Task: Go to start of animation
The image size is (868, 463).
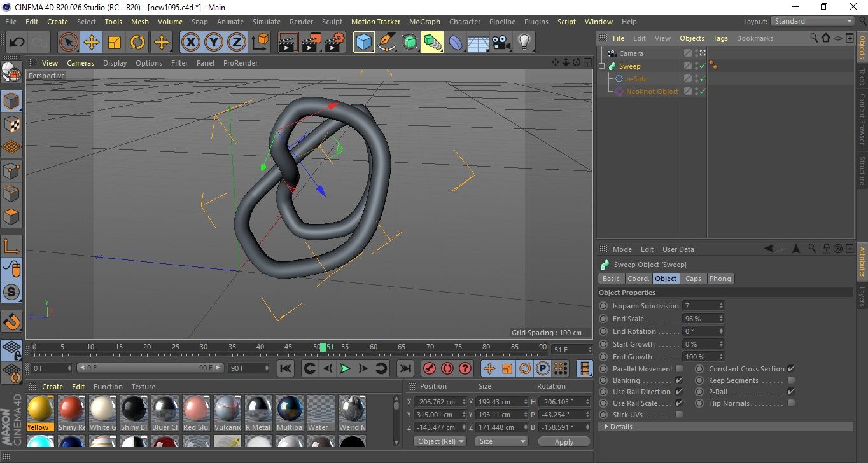Action: click(x=286, y=368)
